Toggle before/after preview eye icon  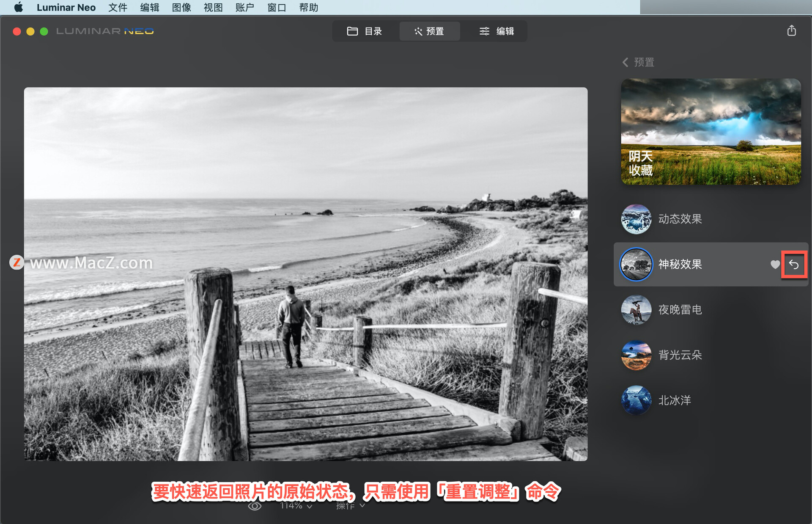click(x=255, y=506)
